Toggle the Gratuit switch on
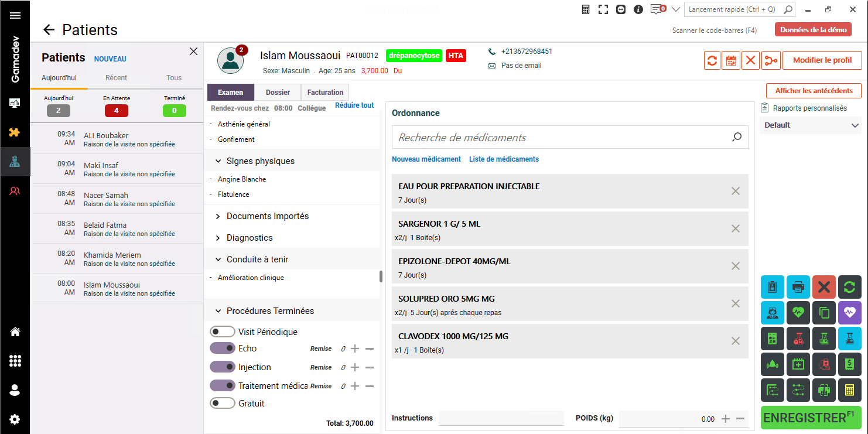 point(222,404)
